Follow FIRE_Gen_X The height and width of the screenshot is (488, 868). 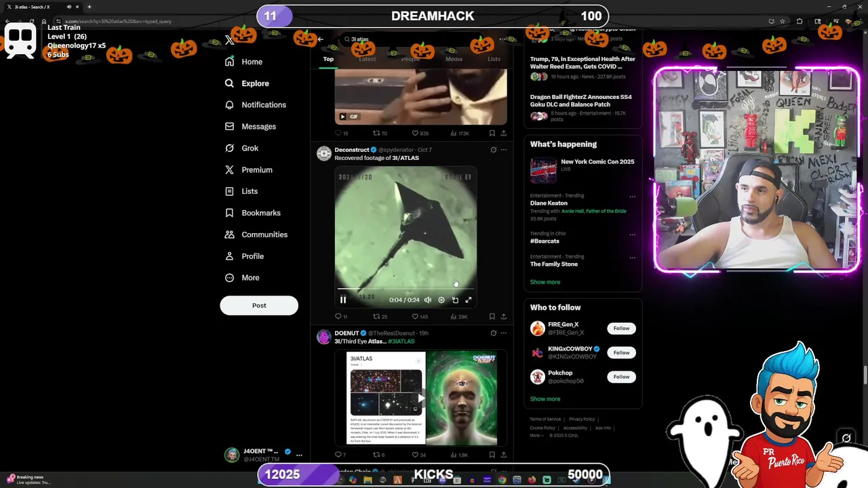click(621, 328)
